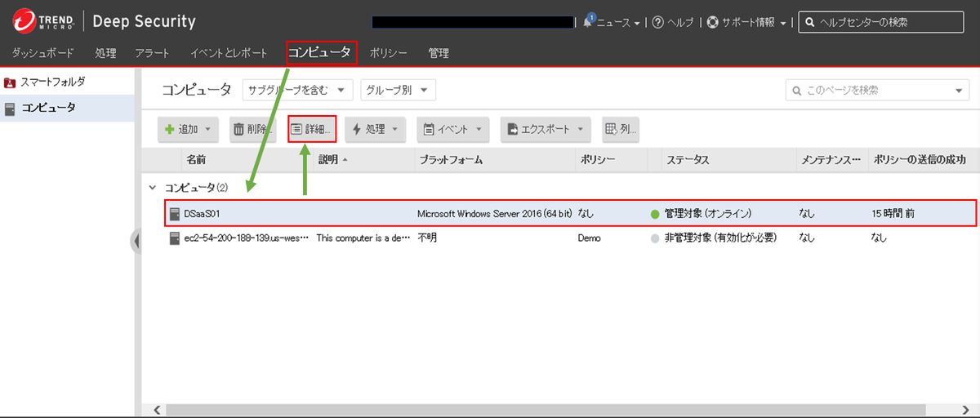Collapse the コンピュータ (2) group
The height and width of the screenshot is (418, 980).
tap(153, 188)
